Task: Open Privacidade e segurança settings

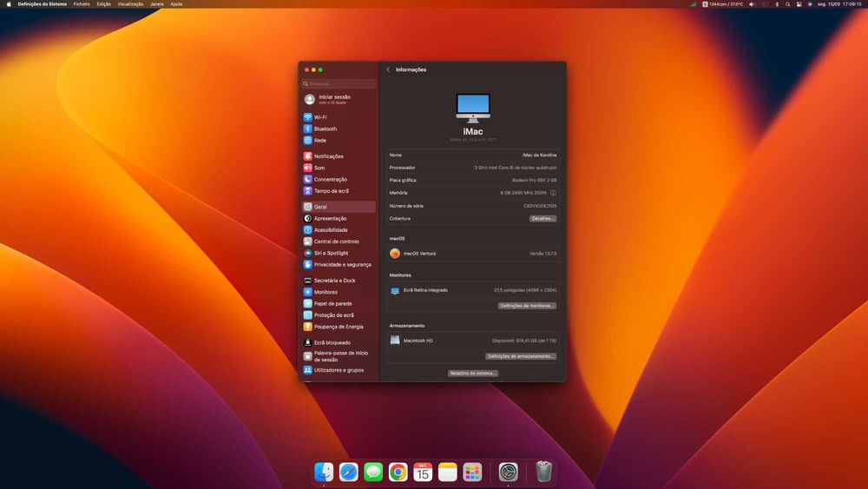Action: click(x=339, y=265)
